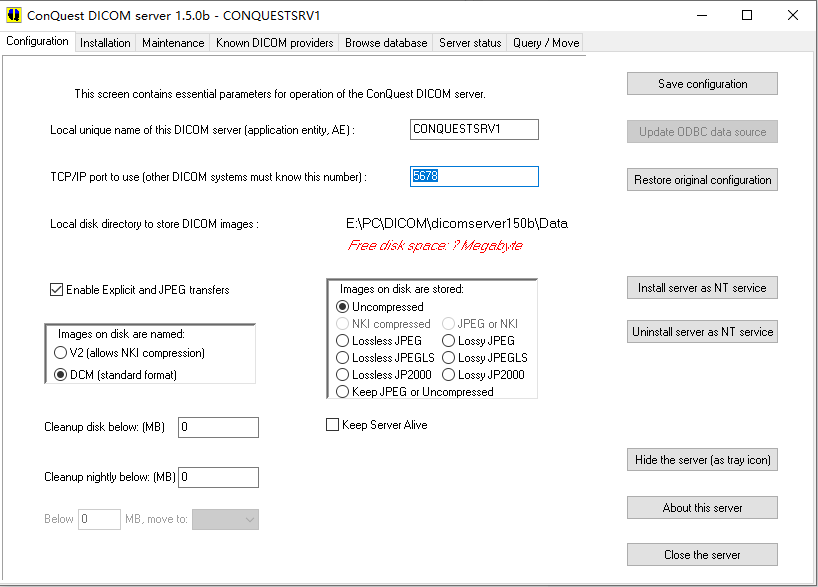Click Cleanup disk below (MB) field
Viewport: 818px width, 587px height.
(x=218, y=427)
